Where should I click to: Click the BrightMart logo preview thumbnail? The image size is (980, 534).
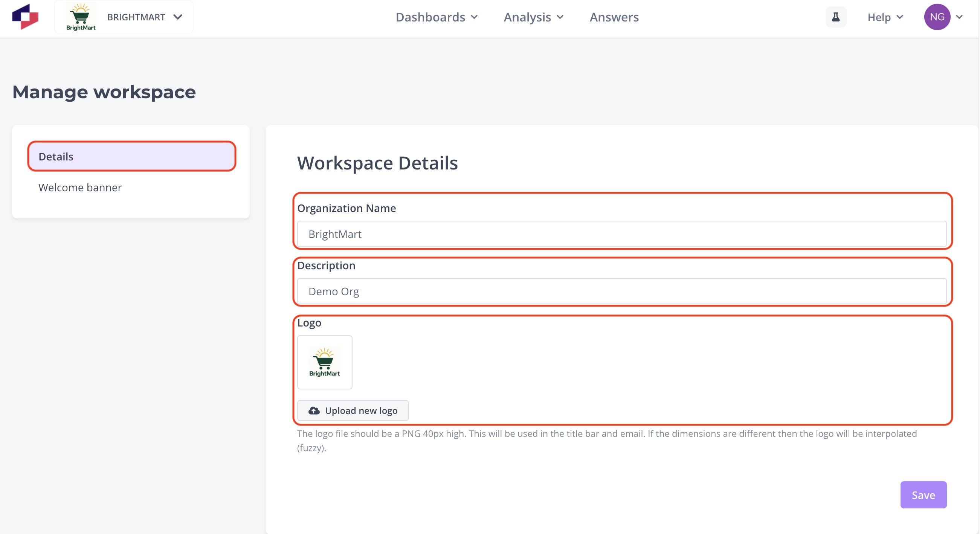[x=325, y=362]
